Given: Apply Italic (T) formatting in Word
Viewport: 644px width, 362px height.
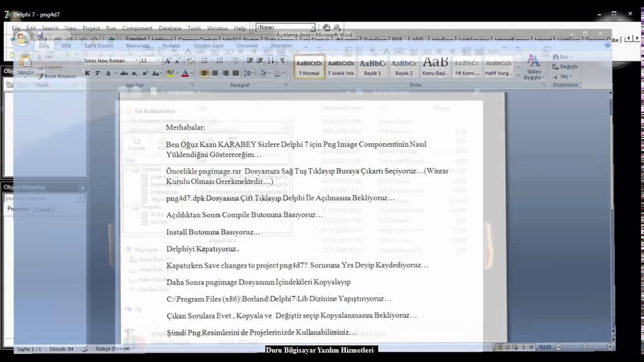Looking at the screenshot, I should (98, 73).
